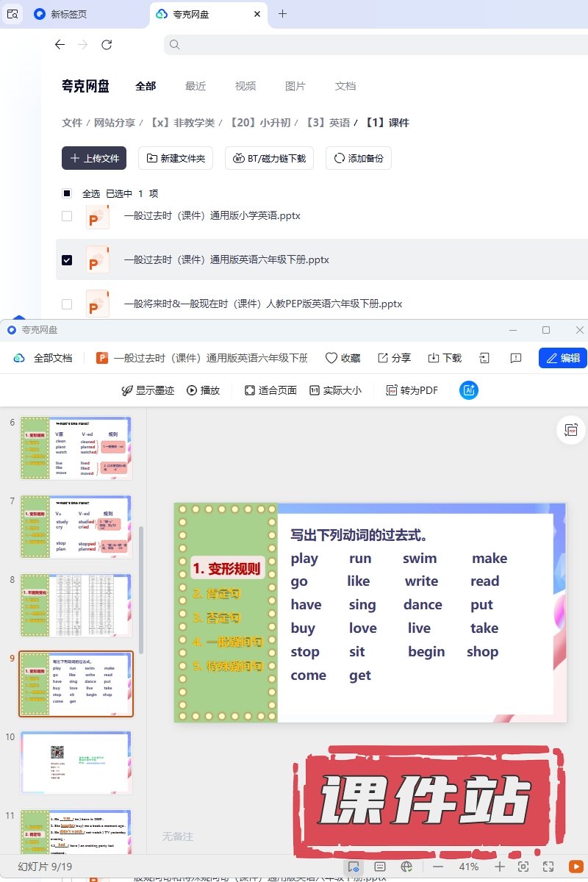Click the slide panel vertical scrollbar
The image size is (588, 882).
click(x=141, y=588)
